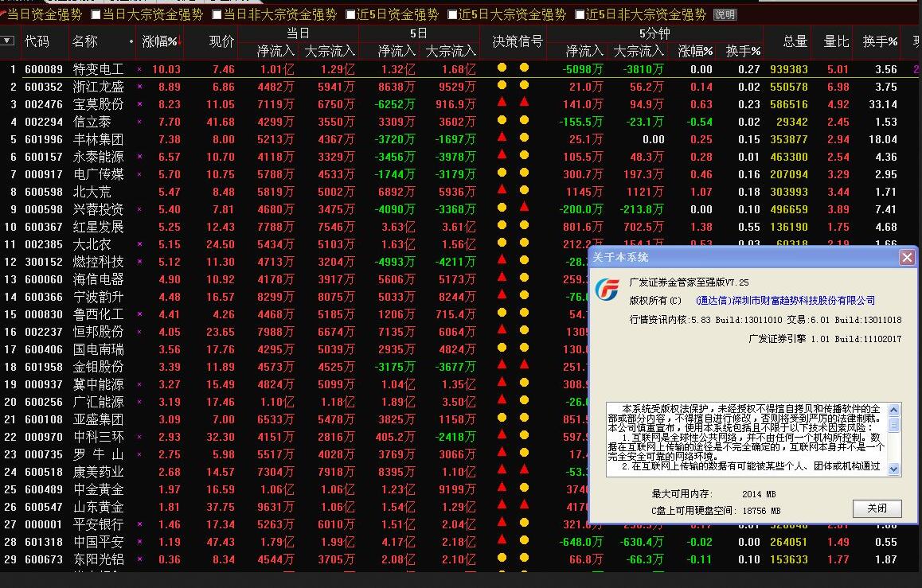Click purple x mark beside 特变电工

(x=139, y=69)
